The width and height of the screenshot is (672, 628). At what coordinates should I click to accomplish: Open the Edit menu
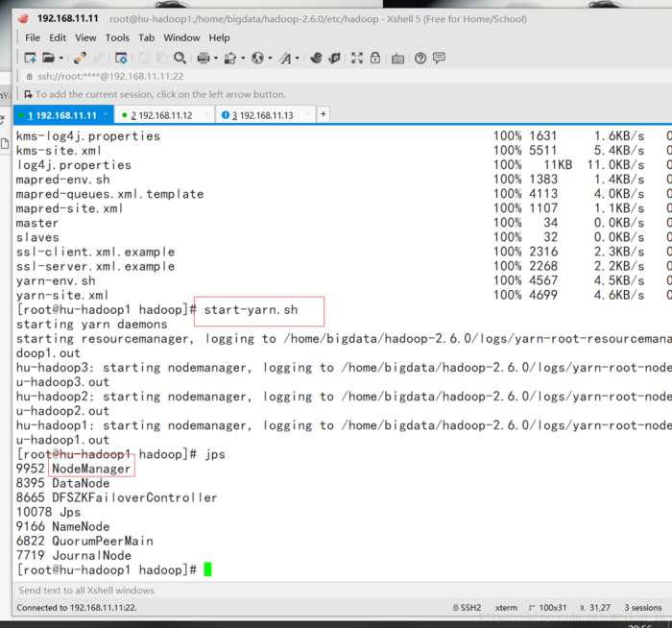58,37
